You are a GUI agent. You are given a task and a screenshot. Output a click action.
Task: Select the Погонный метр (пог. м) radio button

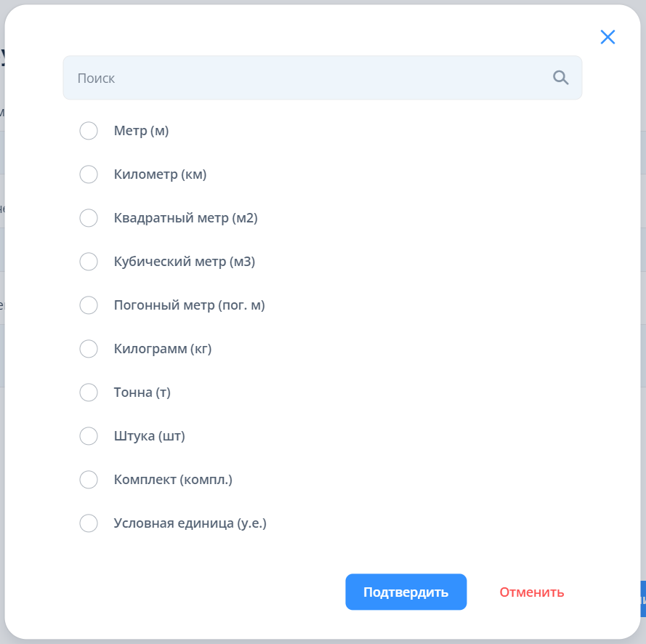pos(89,305)
